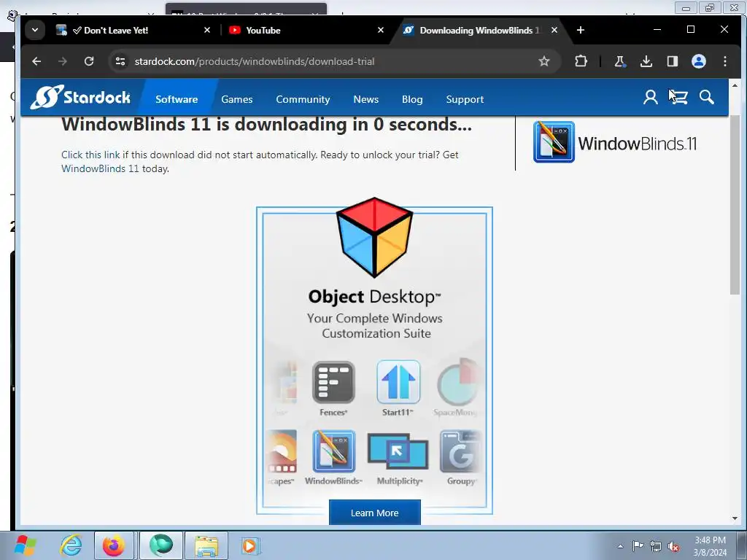This screenshot has height=560, width=747.
Task: Show hidden system tray icons
Action: [620, 546]
